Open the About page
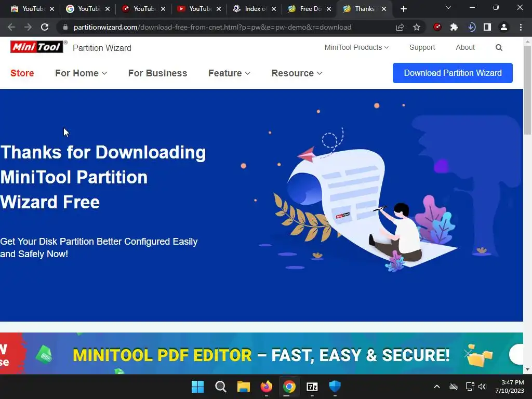This screenshot has width=532, height=399. point(465,47)
